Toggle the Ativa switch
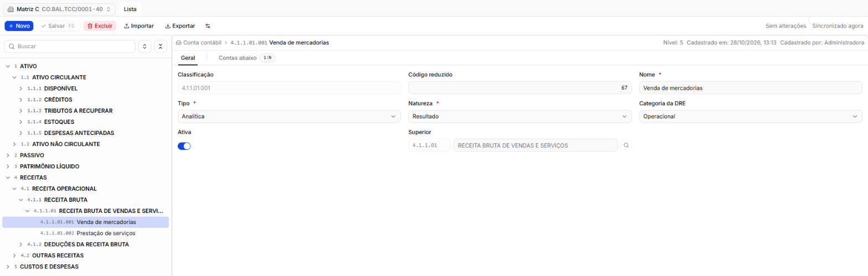This screenshot has width=868, height=276. point(184,146)
